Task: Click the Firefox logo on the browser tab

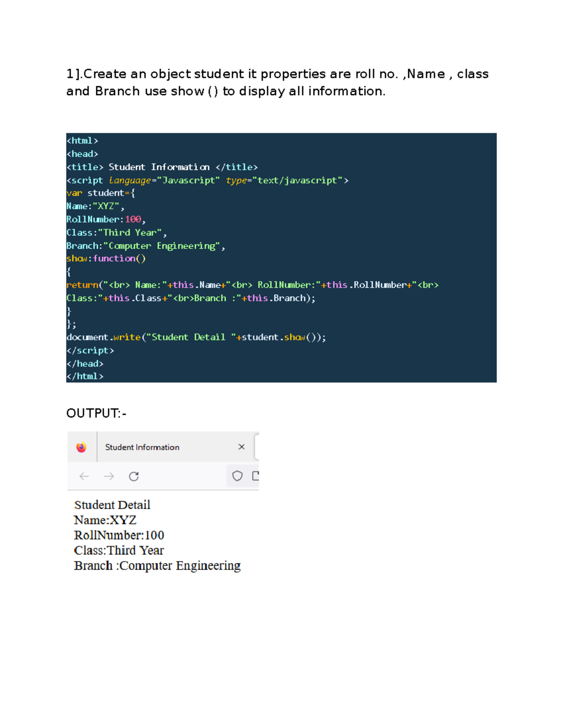Action: (x=82, y=447)
